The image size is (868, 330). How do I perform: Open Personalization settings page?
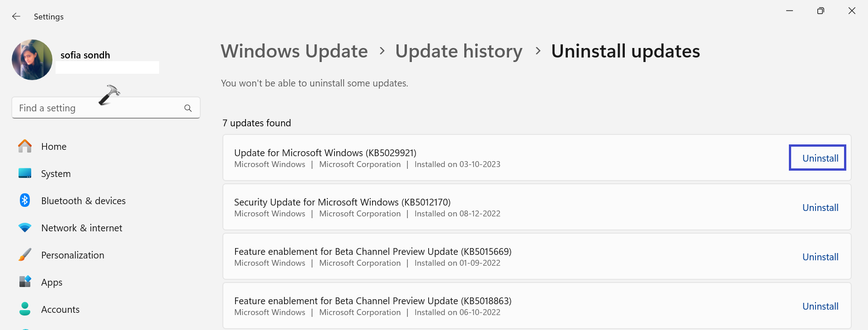(72, 255)
